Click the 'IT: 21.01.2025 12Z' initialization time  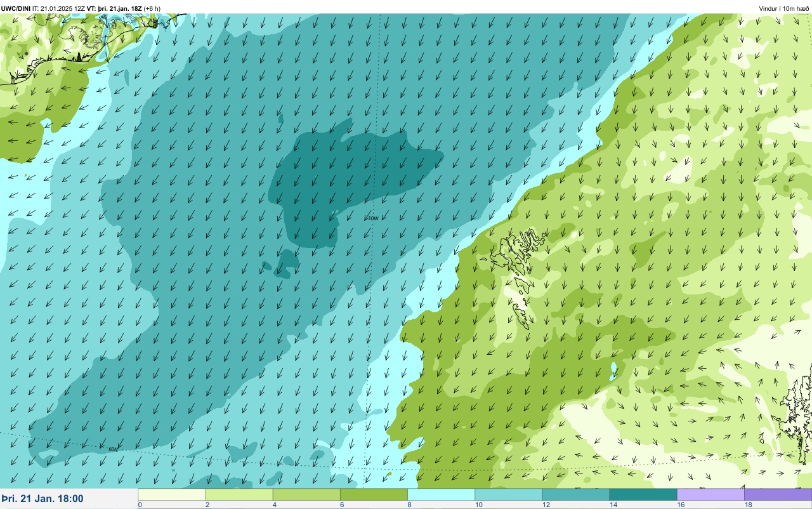[x=59, y=8]
